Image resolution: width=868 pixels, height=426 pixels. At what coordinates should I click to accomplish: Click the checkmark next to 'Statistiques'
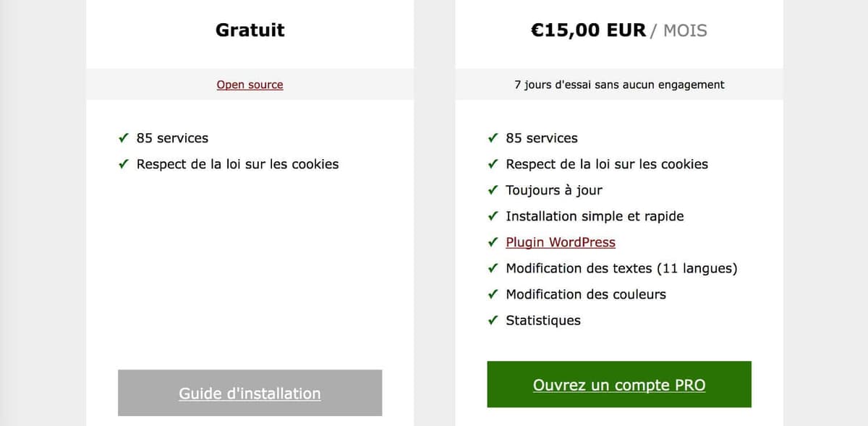click(494, 320)
